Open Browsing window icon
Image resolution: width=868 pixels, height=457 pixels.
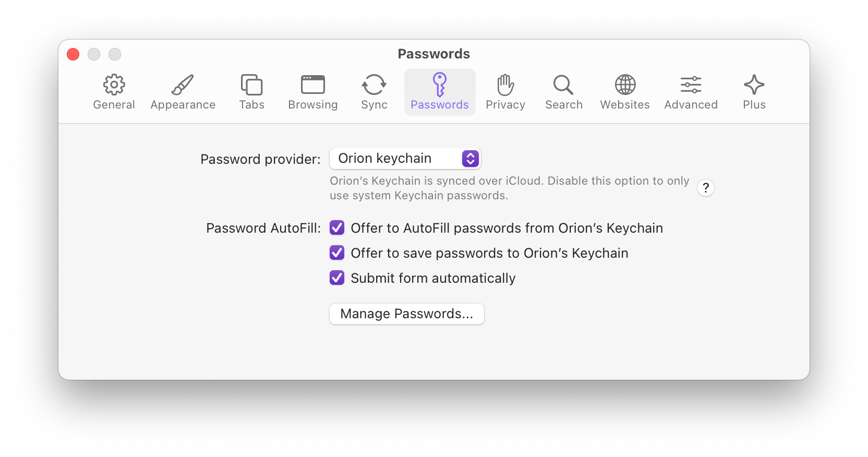point(312,85)
